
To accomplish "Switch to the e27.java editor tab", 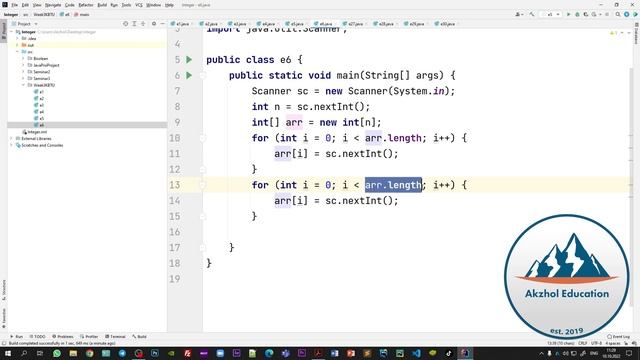I will click(353, 24).
